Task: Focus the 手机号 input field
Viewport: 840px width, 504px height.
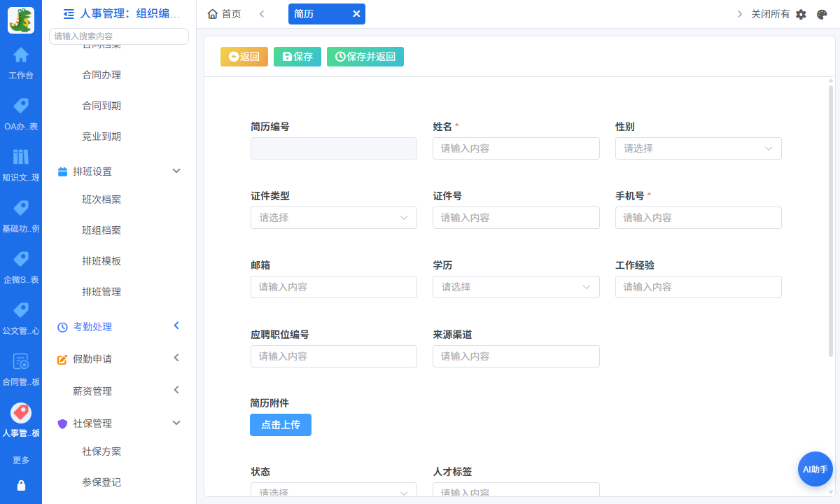Action: click(x=699, y=218)
